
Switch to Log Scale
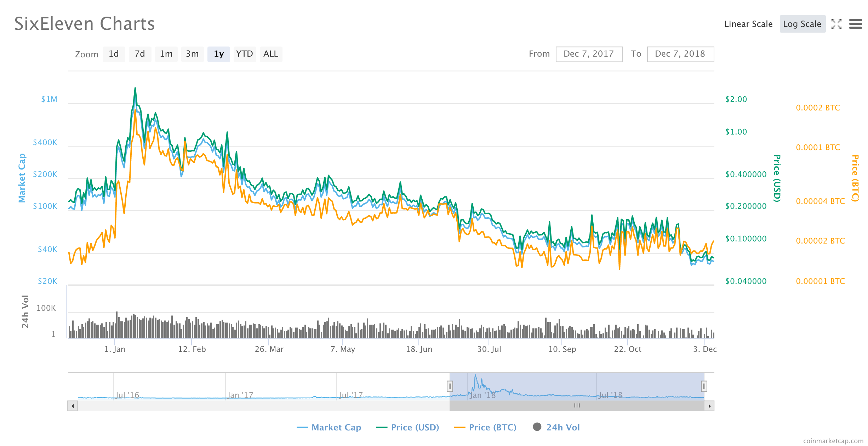coord(802,24)
